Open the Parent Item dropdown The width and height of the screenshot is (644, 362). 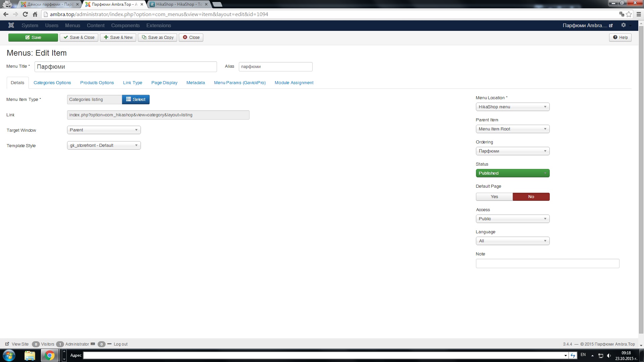click(513, 129)
